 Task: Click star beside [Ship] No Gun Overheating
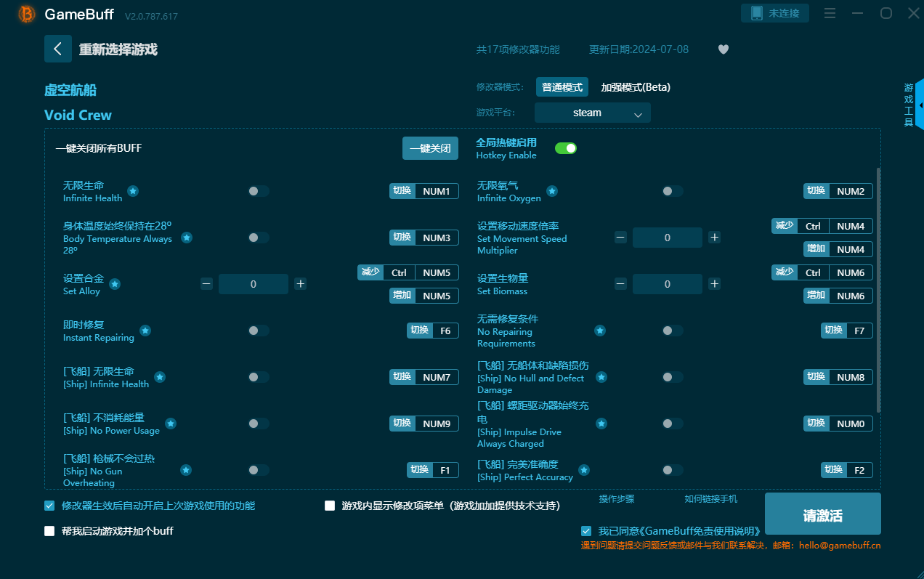pyautogui.click(x=186, y=470)
